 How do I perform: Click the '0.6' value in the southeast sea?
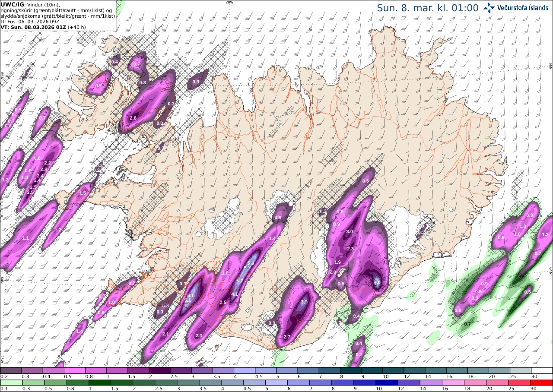point(458,310)
